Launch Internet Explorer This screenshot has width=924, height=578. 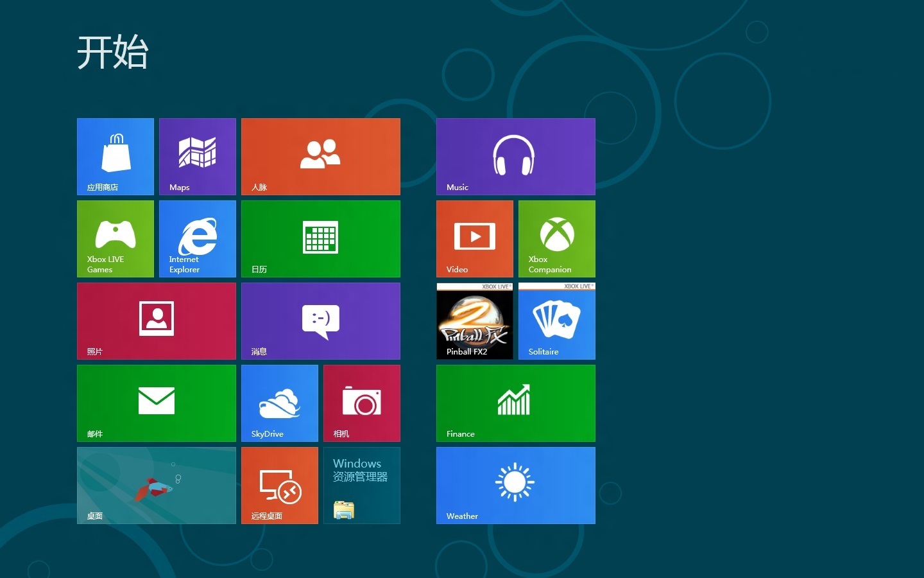197,238
